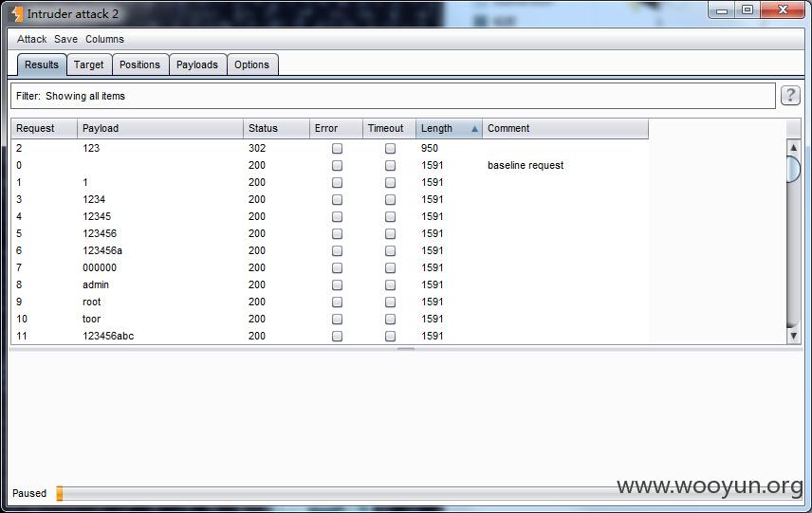Click the Paused status label
The width and height of the screenshot is (812, 513).
(29, 493)
